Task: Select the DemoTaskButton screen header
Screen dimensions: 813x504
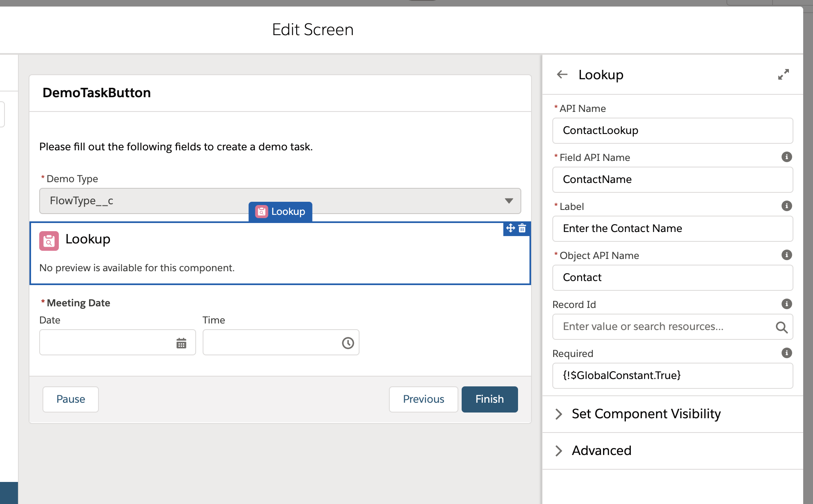Action: click(96, 93)
